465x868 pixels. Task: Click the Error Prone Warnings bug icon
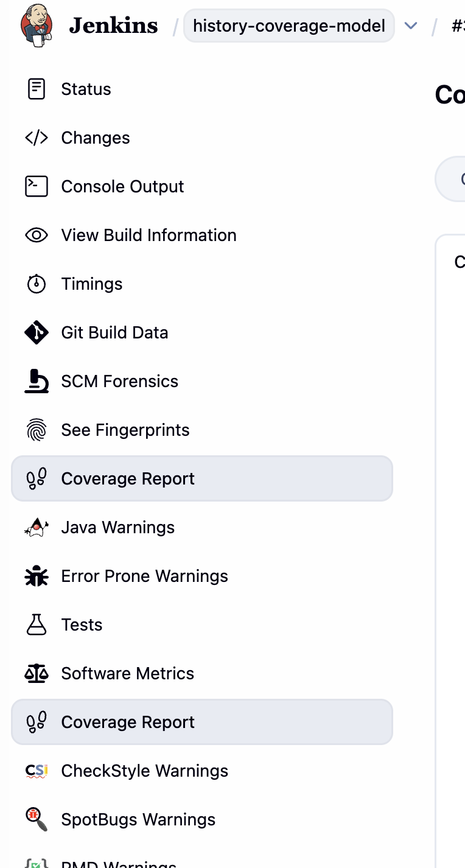click(x=37, y=576)
